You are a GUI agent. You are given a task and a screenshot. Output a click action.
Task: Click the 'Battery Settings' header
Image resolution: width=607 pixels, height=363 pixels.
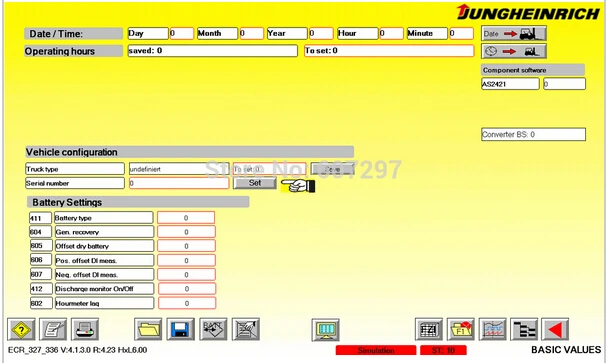[x=138, y=202]
